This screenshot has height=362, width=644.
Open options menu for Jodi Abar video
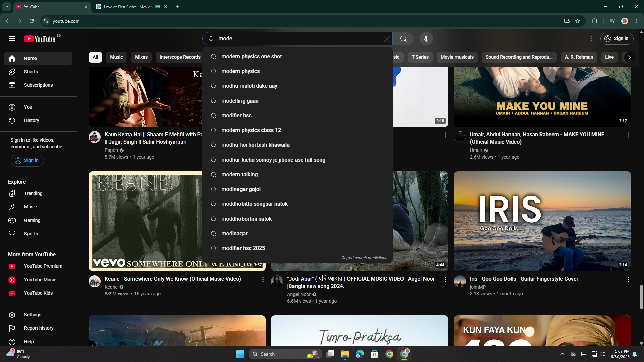[x=445, y=279]
